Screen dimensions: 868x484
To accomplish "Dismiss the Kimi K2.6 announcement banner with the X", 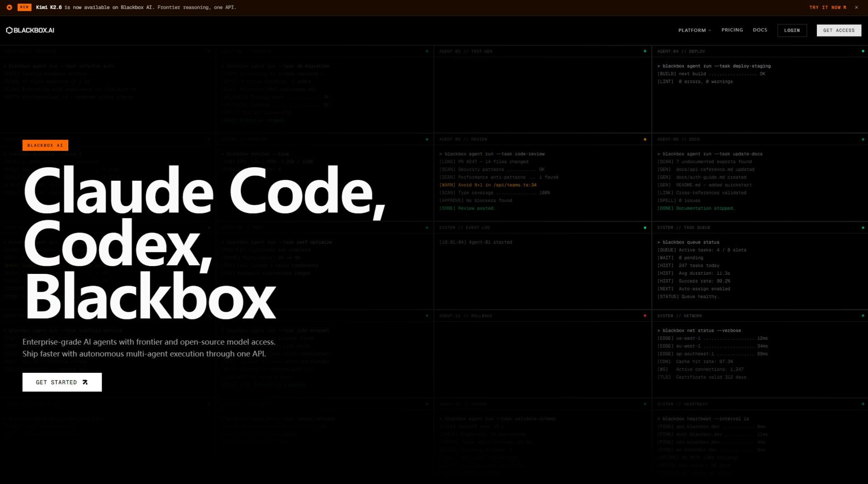I will 856,7.
